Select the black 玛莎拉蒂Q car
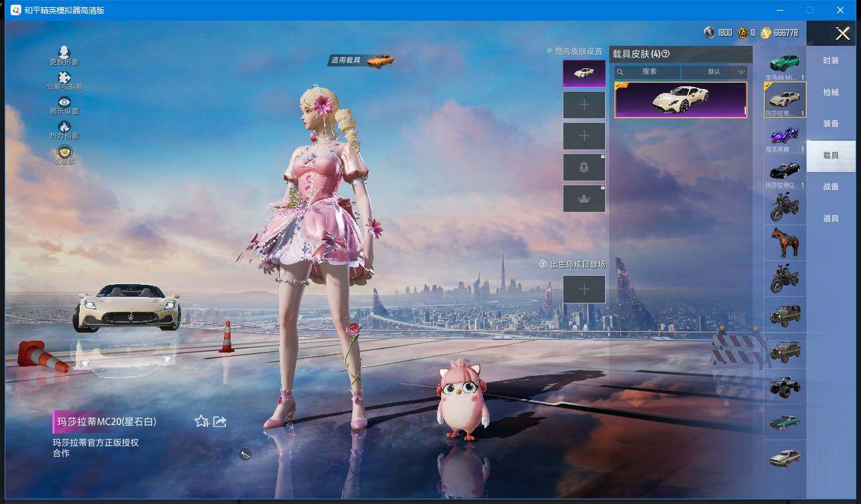The height and width of the screenshot is (504, 861). [785, 171]
